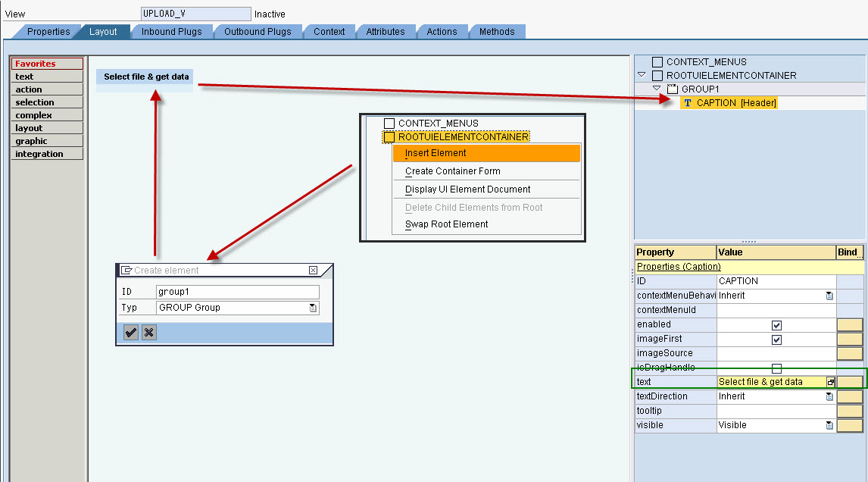
Task: Uncheck the enabled checkbox in Properties
Action: (x=776, y=324)
